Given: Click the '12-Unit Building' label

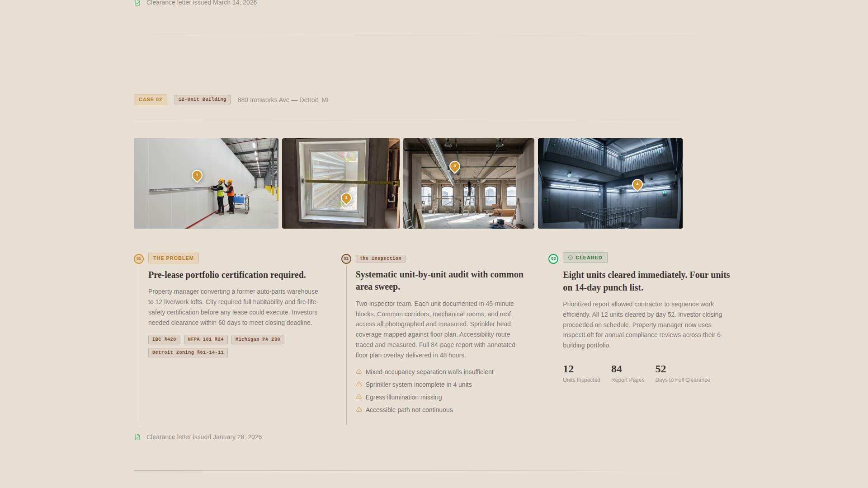Looking at the screenshot, I should point(202,99).
